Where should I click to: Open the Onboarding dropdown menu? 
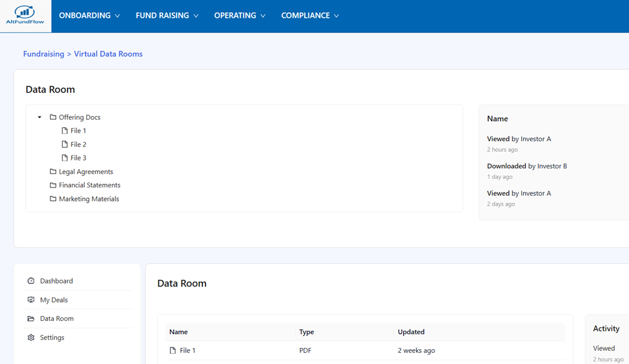pyautogui.click(x=89, y=15)
